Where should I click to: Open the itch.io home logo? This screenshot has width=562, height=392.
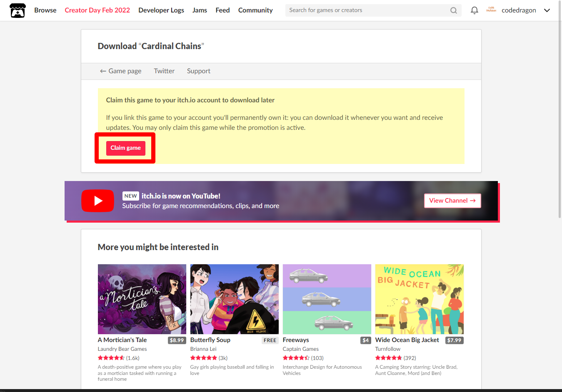pos(17,10)
